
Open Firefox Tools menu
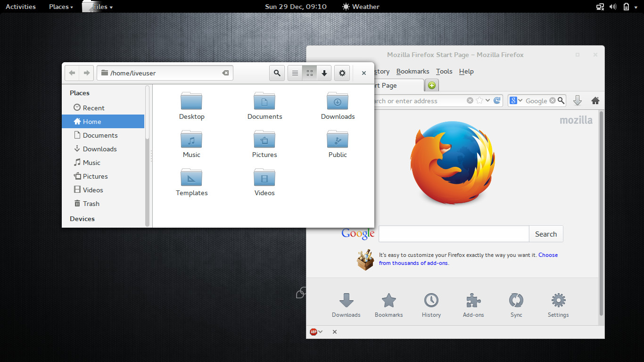click(x=444, y=72)
